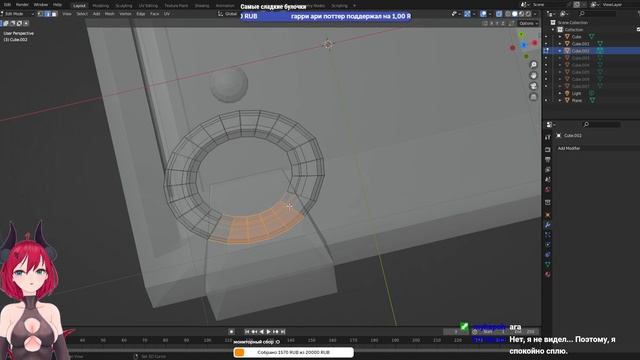
Task: Switch perspective/orthographic grid icon
Action: tap(533, 97)
